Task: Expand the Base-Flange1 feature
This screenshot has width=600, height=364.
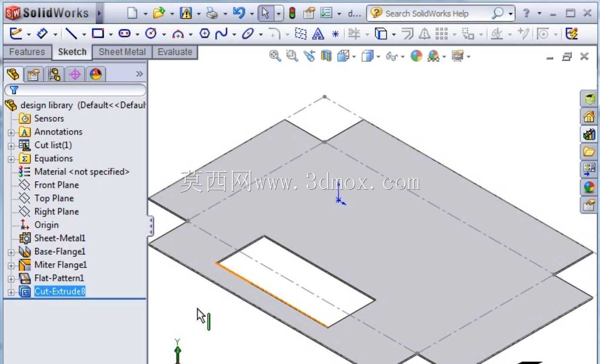Action: pyautogui.click(x=11, y=253)
